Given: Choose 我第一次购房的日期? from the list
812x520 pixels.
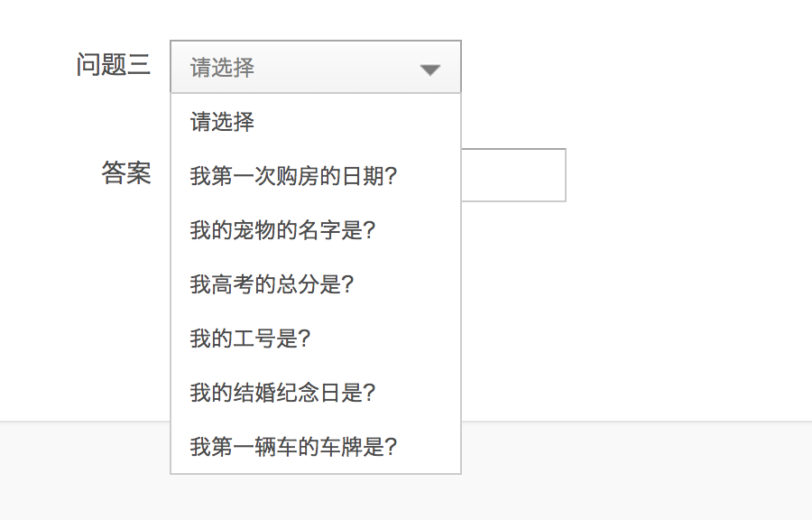Looking at the screenshot, I should 293,176.
